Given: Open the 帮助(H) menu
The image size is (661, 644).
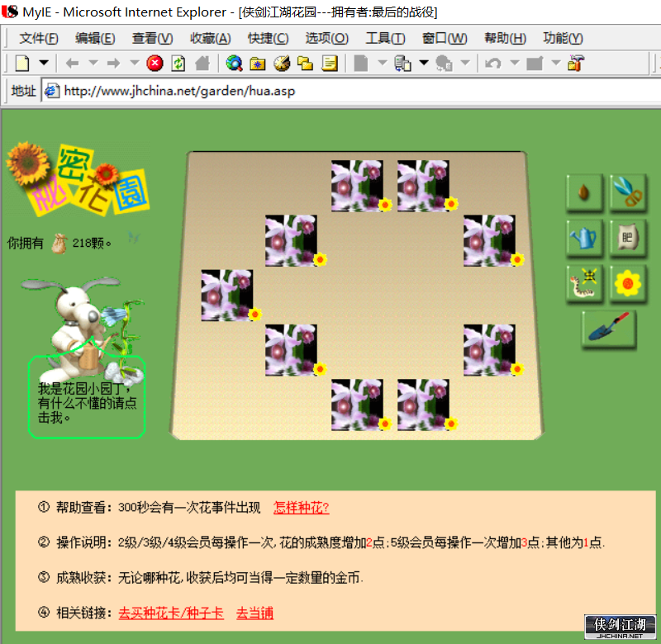Looking at the screenshot, I should pyautogui.click(x=505, y=38).
